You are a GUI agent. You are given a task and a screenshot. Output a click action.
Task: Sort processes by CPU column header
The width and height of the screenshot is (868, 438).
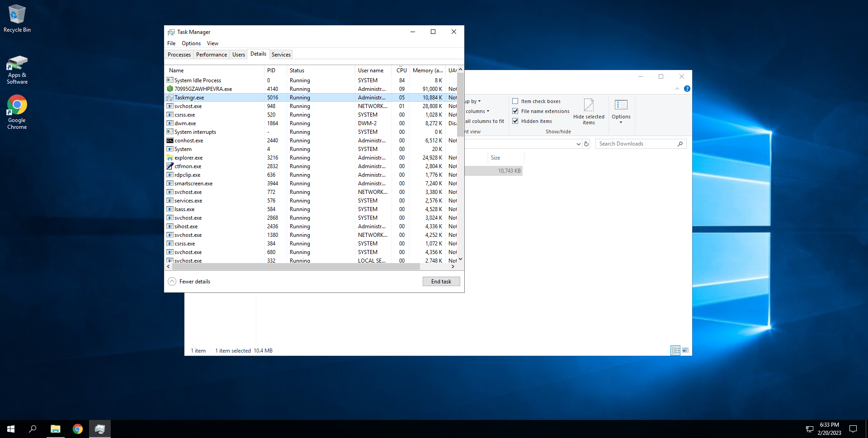(401, 71)
